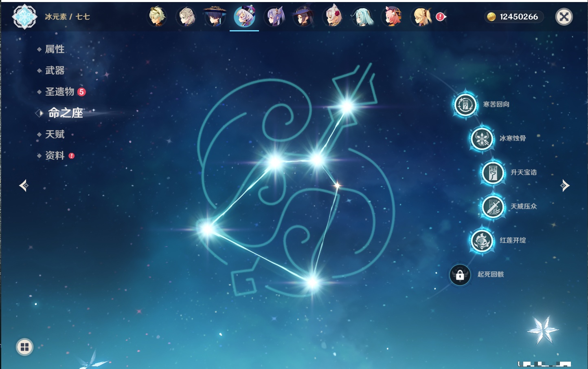Select Albedo's beige-haired avatar
588x369 pixels.
click(186, 17)
